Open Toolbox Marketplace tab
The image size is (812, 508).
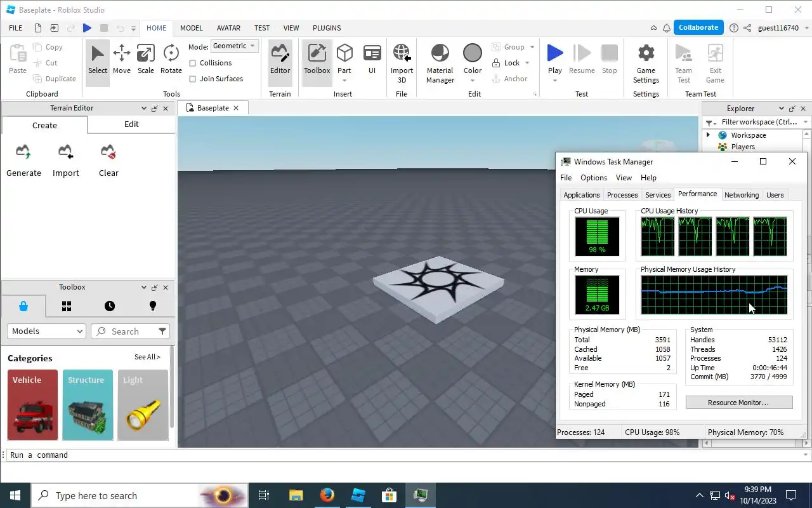pyautogui.click(x=23, y=306)
